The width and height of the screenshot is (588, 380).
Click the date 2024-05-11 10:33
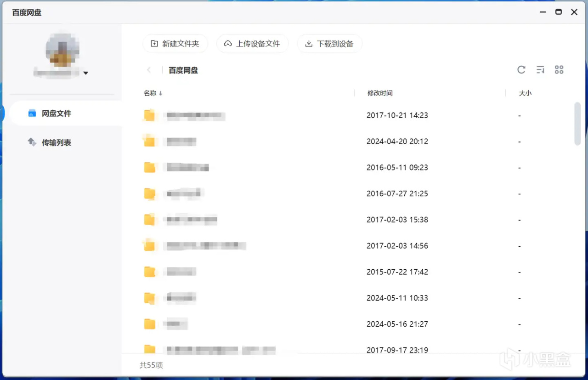coord(397,298)
